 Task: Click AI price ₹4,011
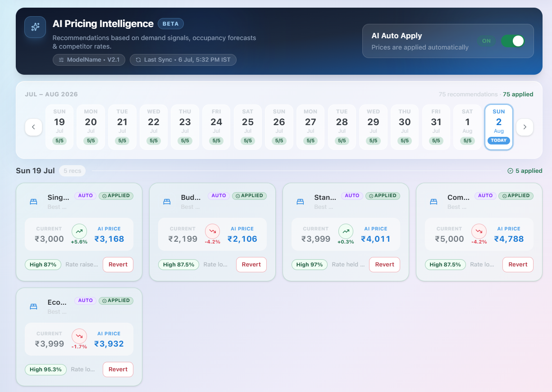pyautogui.click(x=376, y=239)
